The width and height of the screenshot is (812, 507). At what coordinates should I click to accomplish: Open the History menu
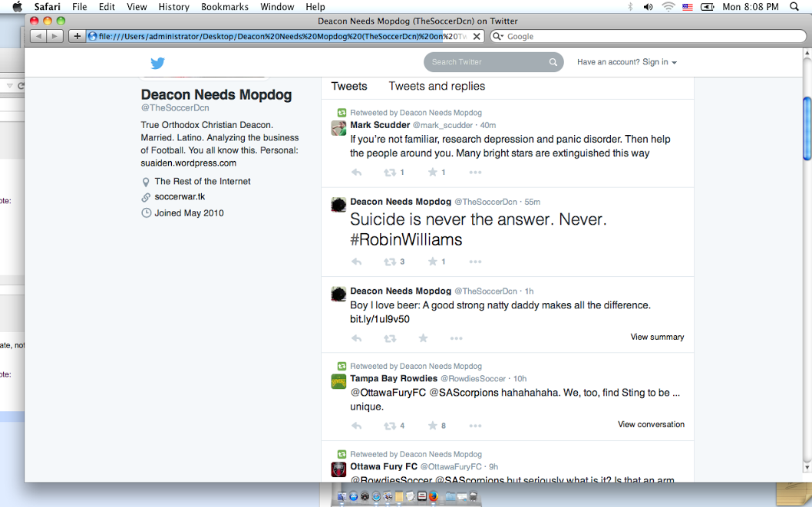173,7
